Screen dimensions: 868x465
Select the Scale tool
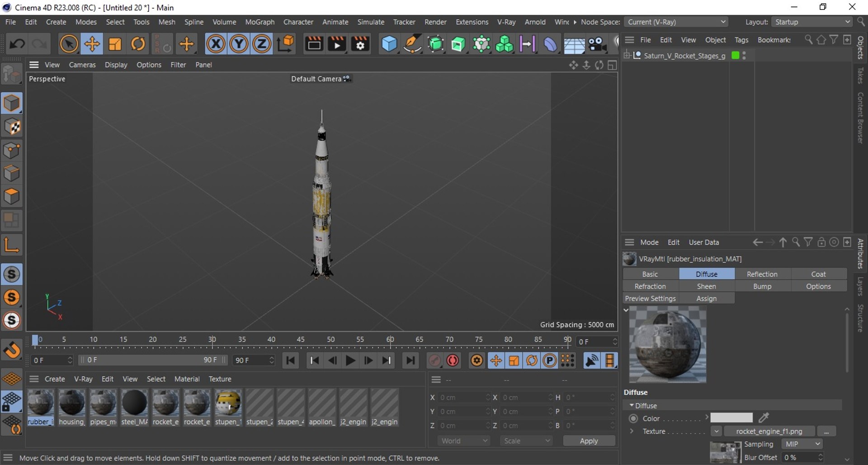click(x=115, y=44)
